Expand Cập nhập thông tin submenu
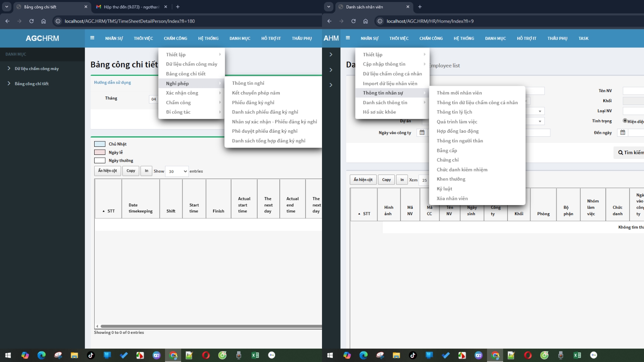The image size is (644, 362). 392,64
